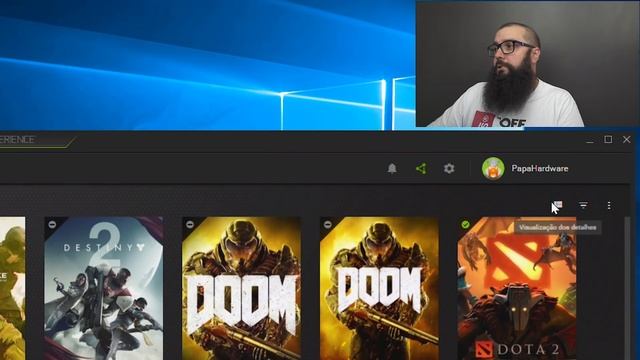The width and height of the screenshot is (640, 360).
Task: Close the GeForce Experience window
Action: coord(627,140)
